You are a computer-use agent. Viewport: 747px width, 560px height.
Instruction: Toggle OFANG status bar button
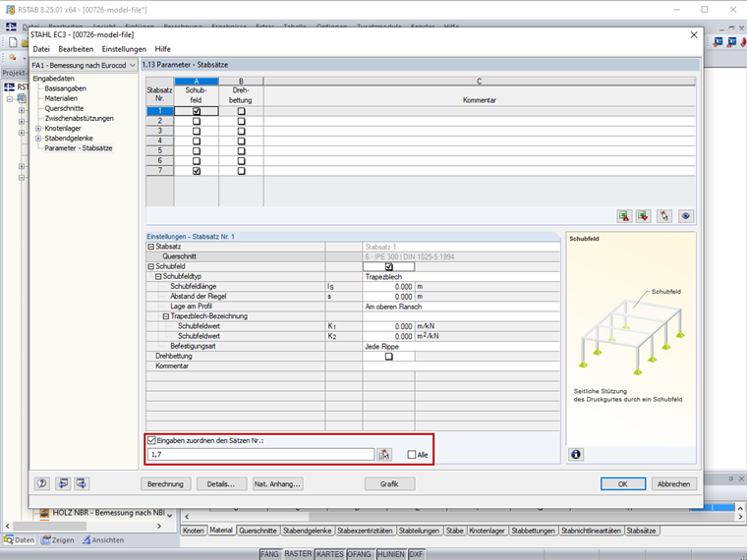click(359, 554)
